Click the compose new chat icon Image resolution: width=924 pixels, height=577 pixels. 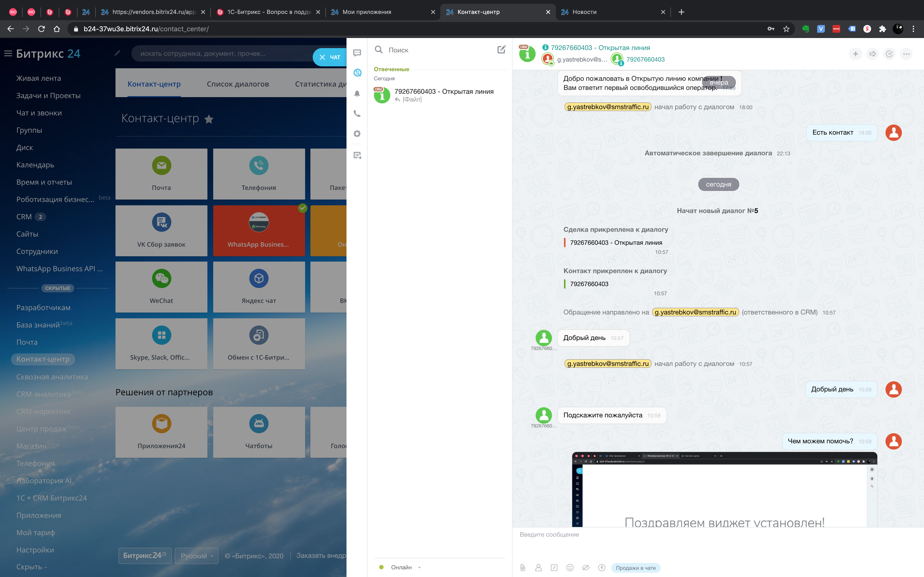[501, 50]
